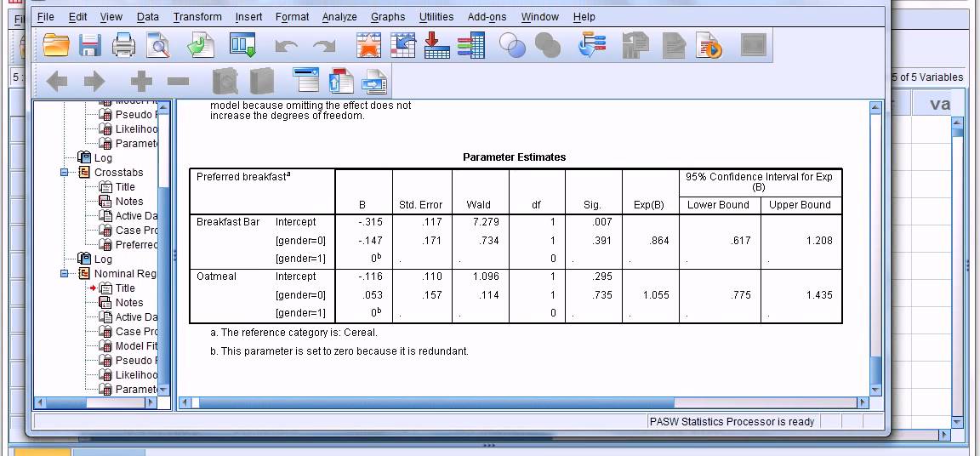Click the Redo arrow icon

tap(324, 46)
